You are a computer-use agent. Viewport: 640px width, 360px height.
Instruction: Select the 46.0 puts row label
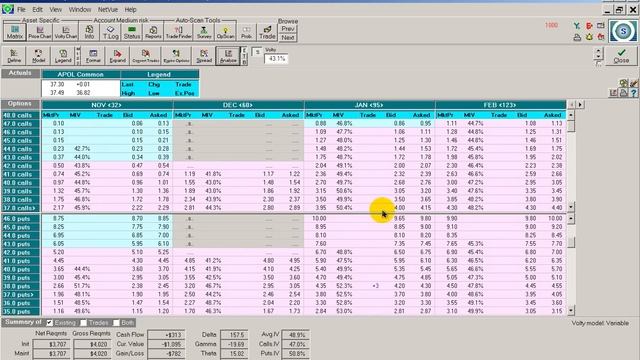20,219
